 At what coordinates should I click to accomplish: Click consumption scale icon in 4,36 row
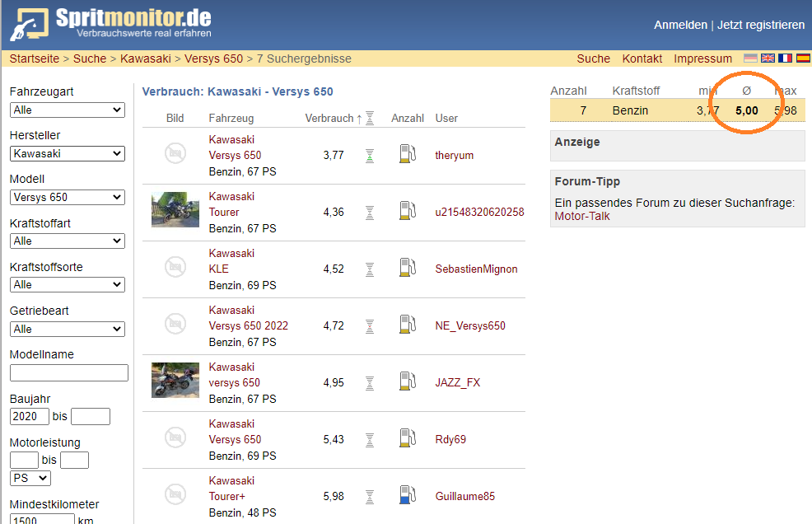370,213
